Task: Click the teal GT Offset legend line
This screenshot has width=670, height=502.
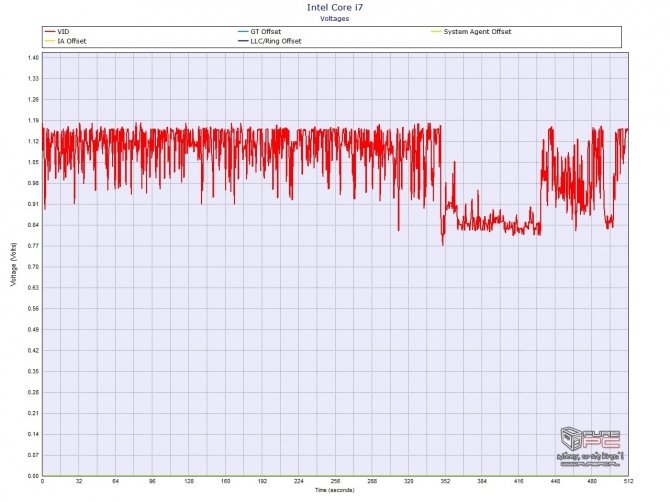Action: (243, 32)
